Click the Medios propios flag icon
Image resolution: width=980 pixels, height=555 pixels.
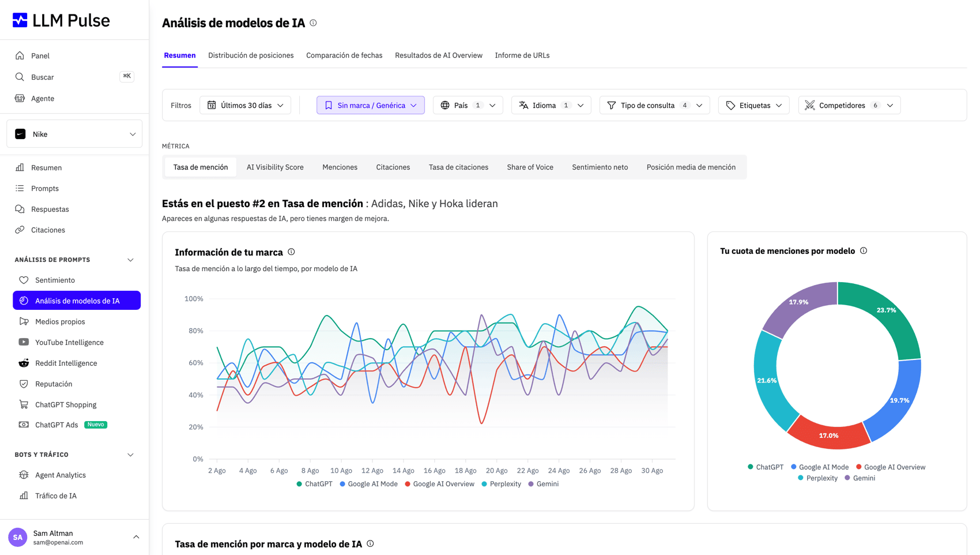[x=24, y=321]
